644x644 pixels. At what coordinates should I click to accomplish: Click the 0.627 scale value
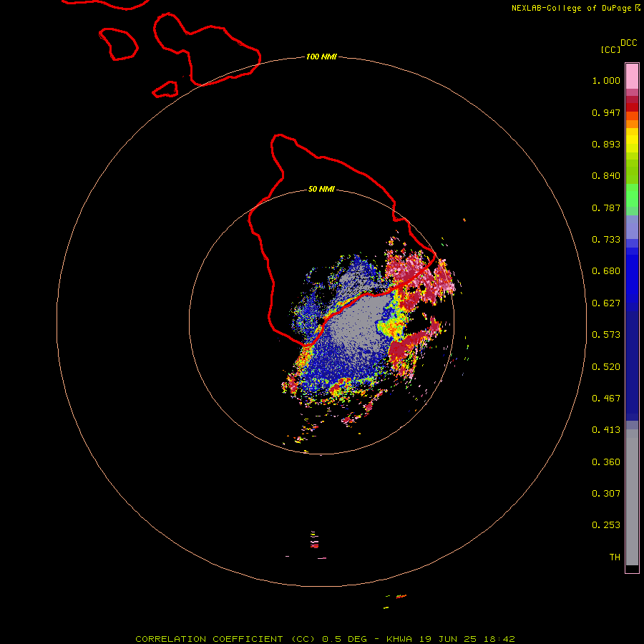coord(606,303)
